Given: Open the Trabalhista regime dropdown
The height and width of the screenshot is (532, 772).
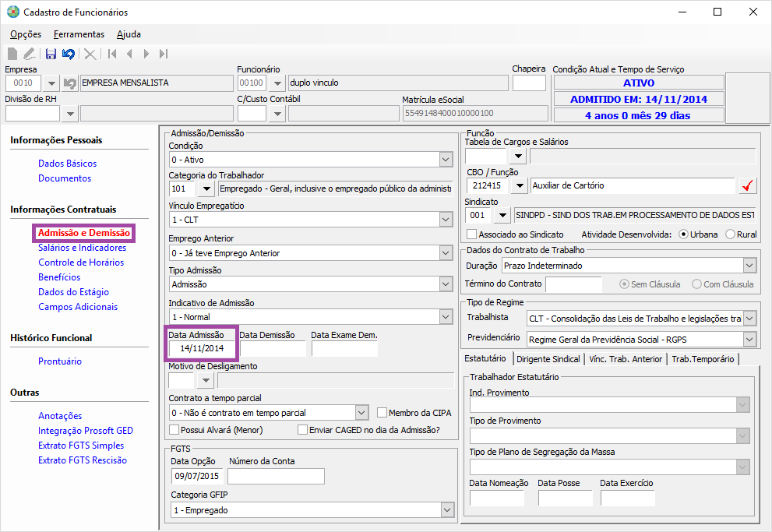Looking at the screenshot, I should click(x=749, y=319).
